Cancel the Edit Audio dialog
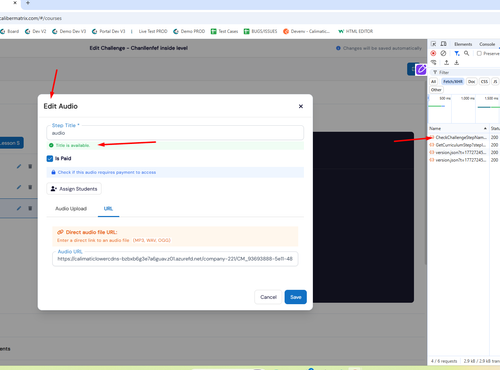The height and width of the screenshot is (370, 500). [x=268, y=297]
